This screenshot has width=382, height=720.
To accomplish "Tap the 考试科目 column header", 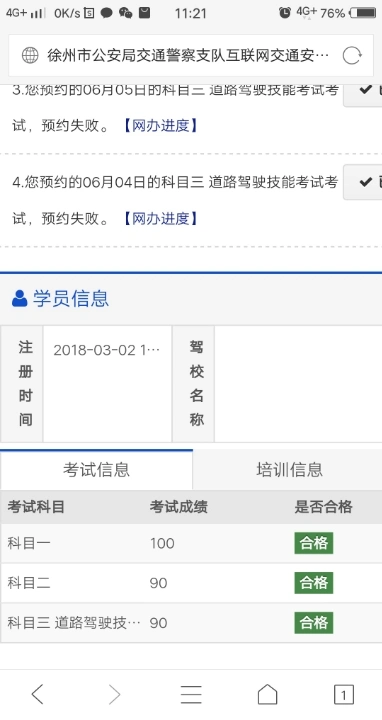I will pyautogui.click(x=36, y=507).
